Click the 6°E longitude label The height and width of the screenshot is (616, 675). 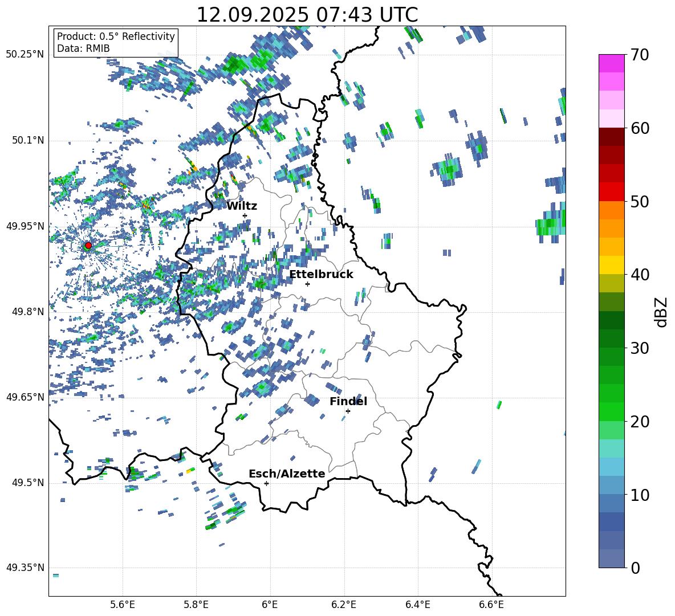pyautogui.click(x=270, y=605)
